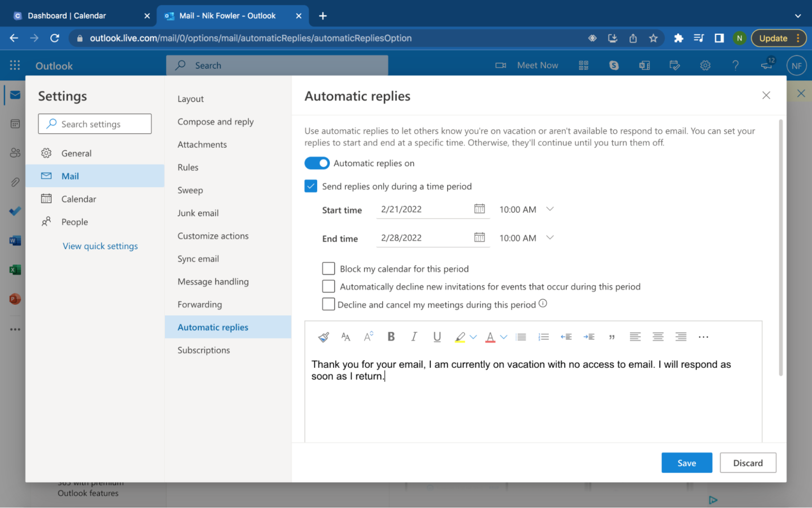Open the Start time hour dropdown
Viewport: 812px width, 508px height.
(550, 209)
